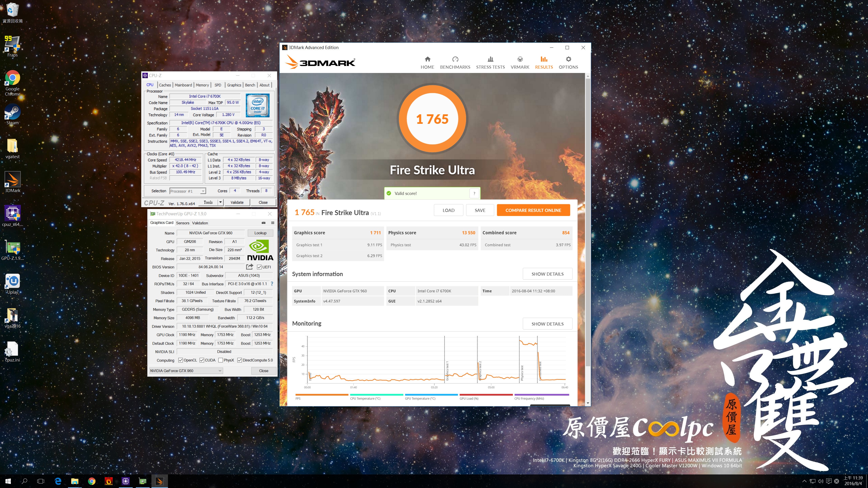868x488 pixels.
Task: Click the Bus Interface question mark in GPU-Z
Action: 271,284
